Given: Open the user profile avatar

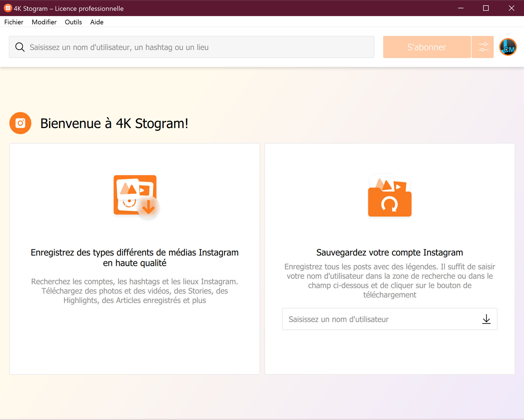Looking at the screenshot, I should click(508, 47).
